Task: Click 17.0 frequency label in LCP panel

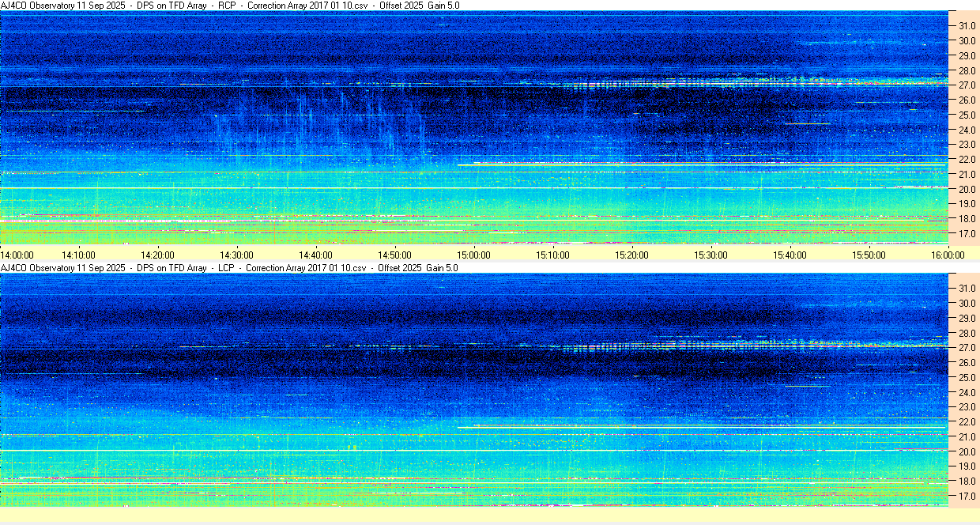Action: point(967,497)
